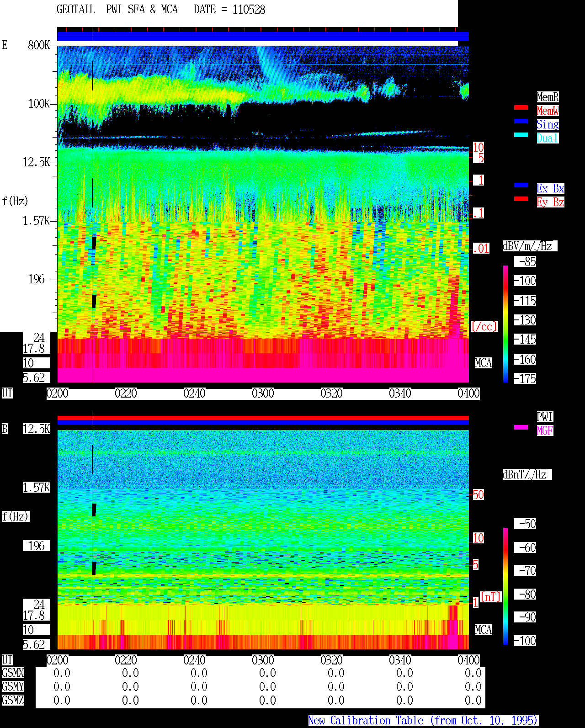This screenshot has width=585, height=728.
Task: Click the cyan Dual legend swatch
Action: [x=521, y=135]
